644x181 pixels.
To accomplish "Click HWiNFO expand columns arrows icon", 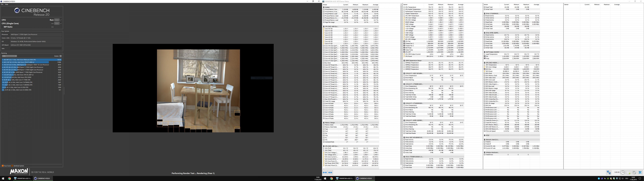I will pyautogui.click(x=325, y=172).
